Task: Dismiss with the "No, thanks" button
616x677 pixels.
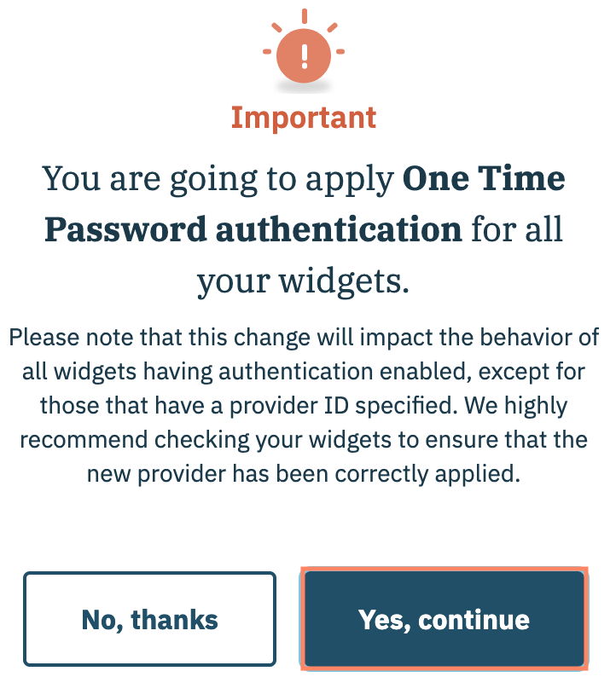Action: click(x=149, y=619)
